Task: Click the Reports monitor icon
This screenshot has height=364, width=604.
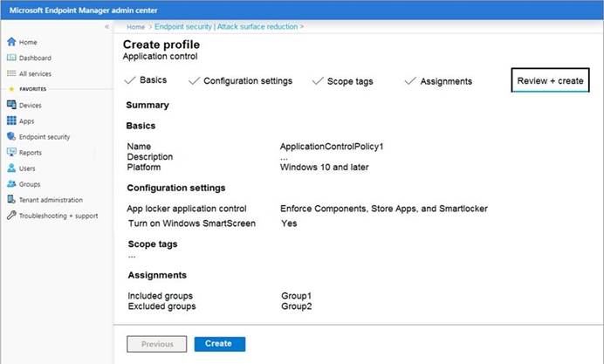Action: coord(11,152)
